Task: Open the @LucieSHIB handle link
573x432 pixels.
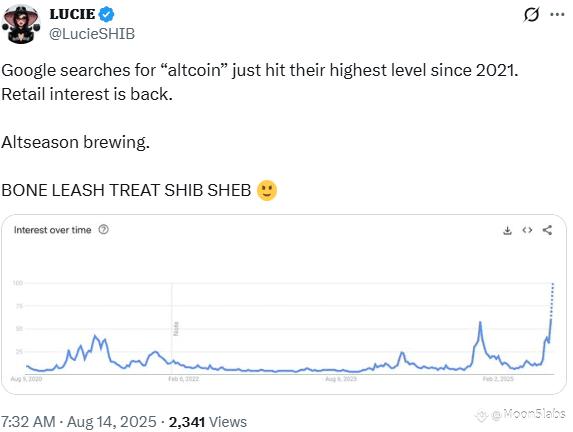Action: (x=92, y=34)
